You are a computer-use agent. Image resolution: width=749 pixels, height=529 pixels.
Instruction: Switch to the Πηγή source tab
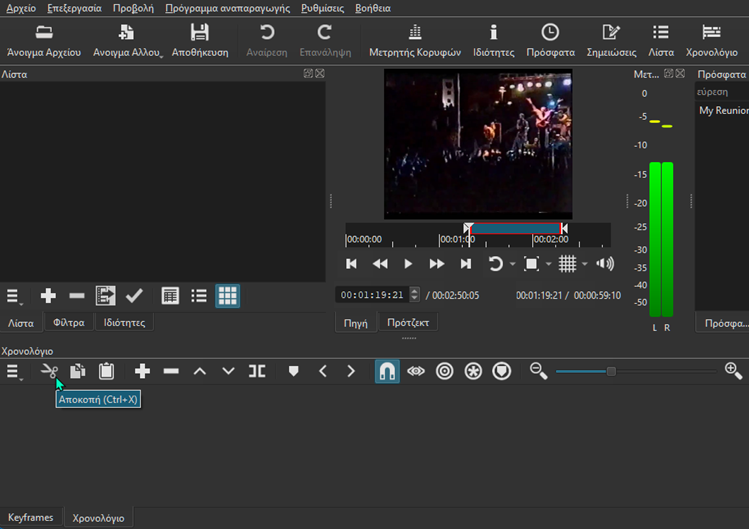tap(356, 323)
